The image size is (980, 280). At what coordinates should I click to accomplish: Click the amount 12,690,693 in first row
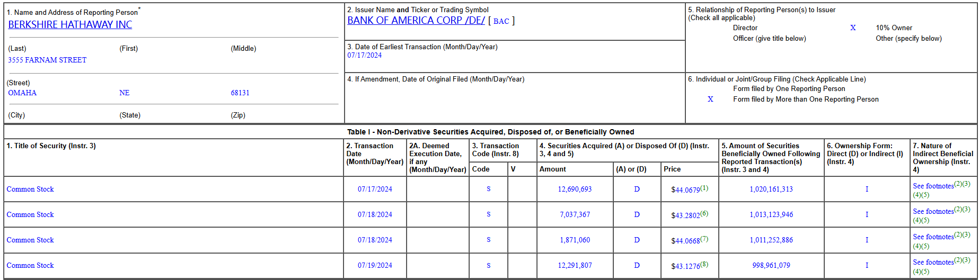[575, 189]
